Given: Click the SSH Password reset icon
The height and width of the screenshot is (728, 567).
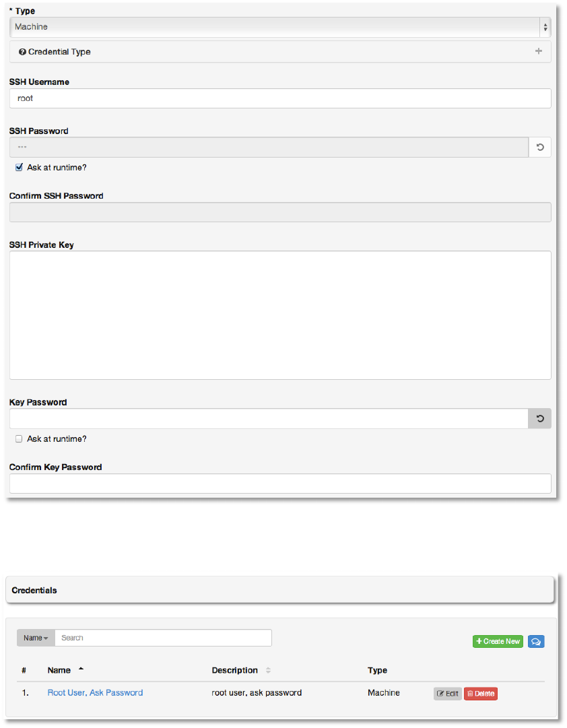Looking at the screenshot, I should [539, 147].
